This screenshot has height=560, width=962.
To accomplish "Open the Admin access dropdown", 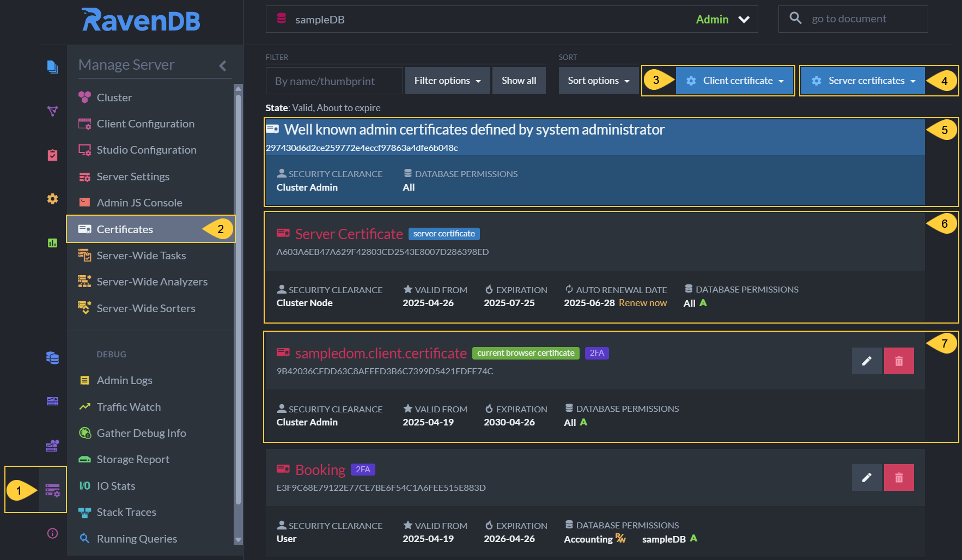I will (722, 20).
